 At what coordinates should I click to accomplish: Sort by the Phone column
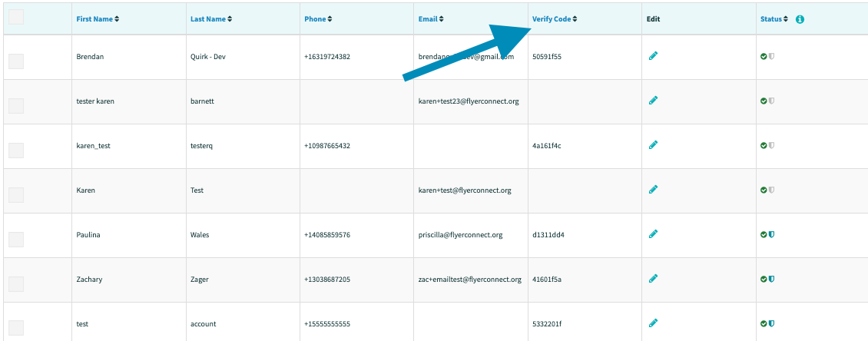point(318,19)
